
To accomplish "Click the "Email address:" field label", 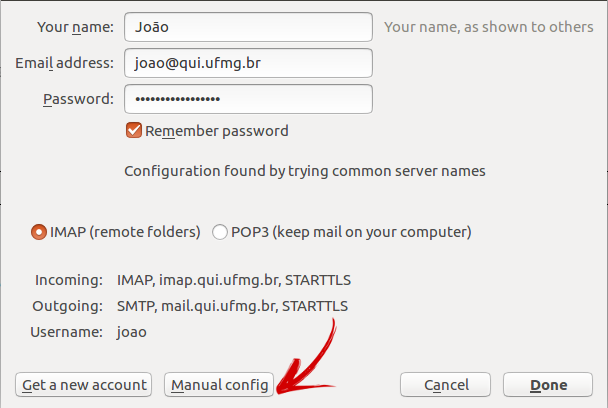I will click(64, 63).
